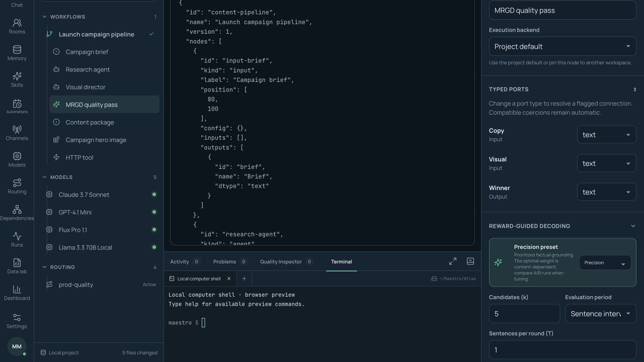Collapse Reward-guided decoding section
Viewport: 644px width, 362px height.
point(633,226)
